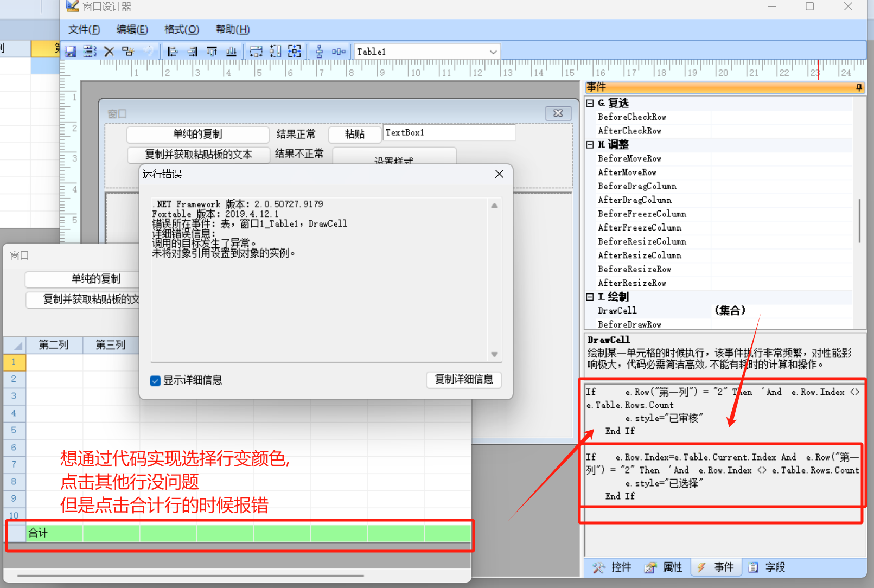874x588 pixels.
Task: Select the AfterCheckRow event
Action: [x=630, y=131]
